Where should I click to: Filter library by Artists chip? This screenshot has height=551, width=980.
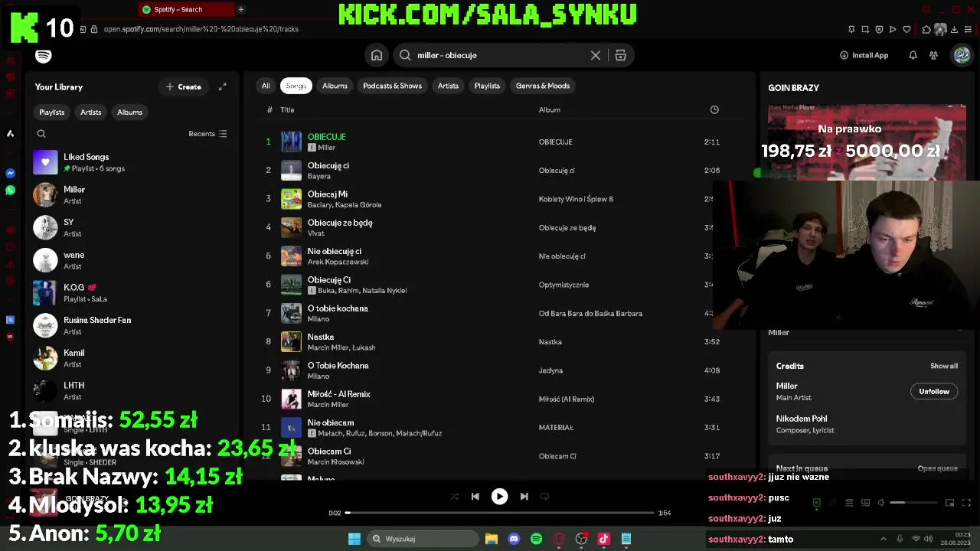point(91,112)
